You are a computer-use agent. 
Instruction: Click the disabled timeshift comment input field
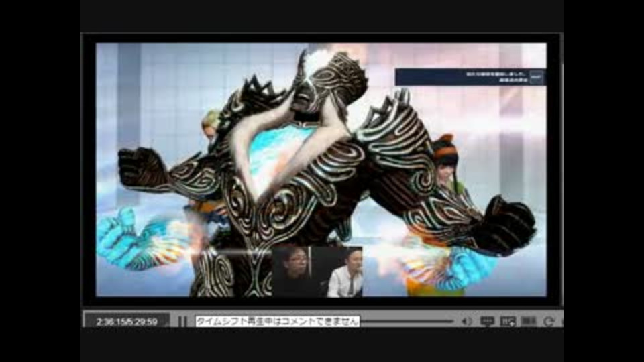277,321
